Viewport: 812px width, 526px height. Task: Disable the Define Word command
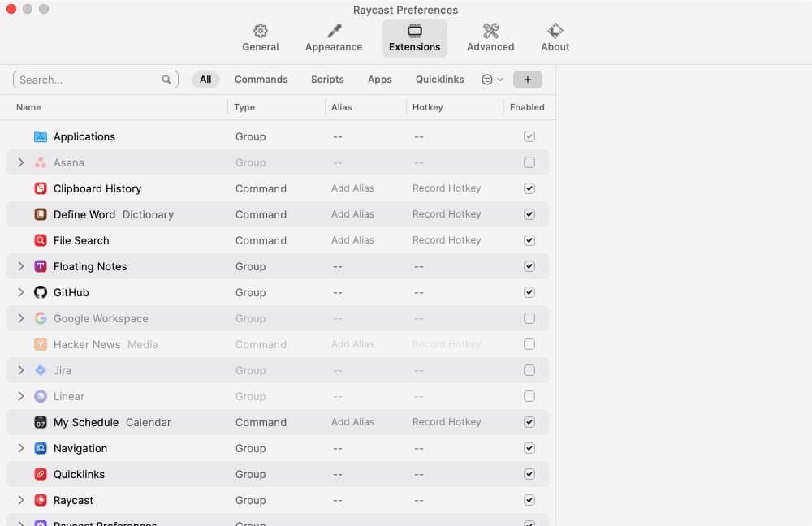point(529,213)
